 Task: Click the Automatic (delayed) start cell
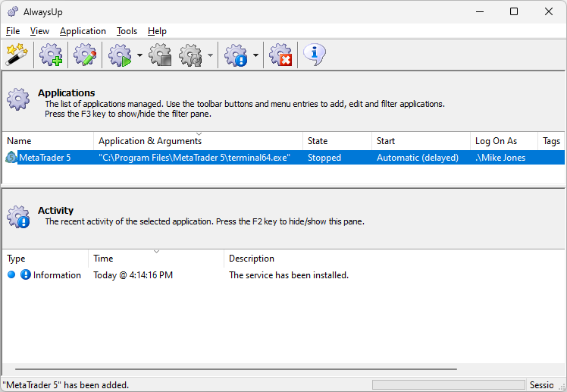[418, 158]
